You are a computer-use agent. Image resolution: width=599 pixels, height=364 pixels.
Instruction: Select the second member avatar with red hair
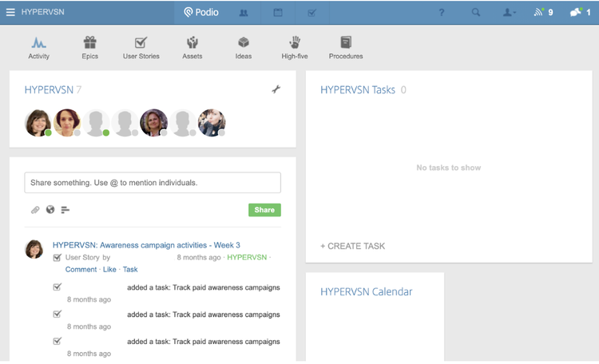(67, 123)
